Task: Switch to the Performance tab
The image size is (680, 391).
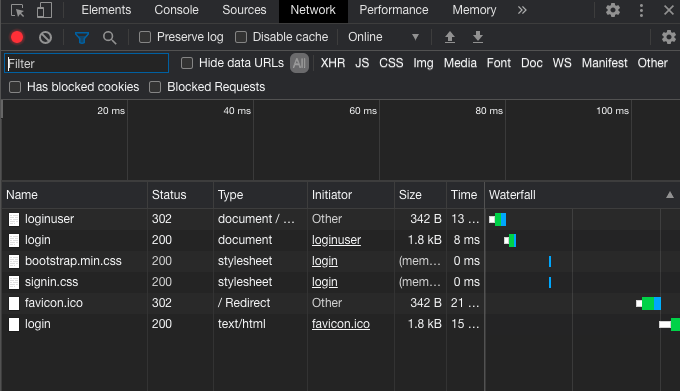Action: point(394,10)
